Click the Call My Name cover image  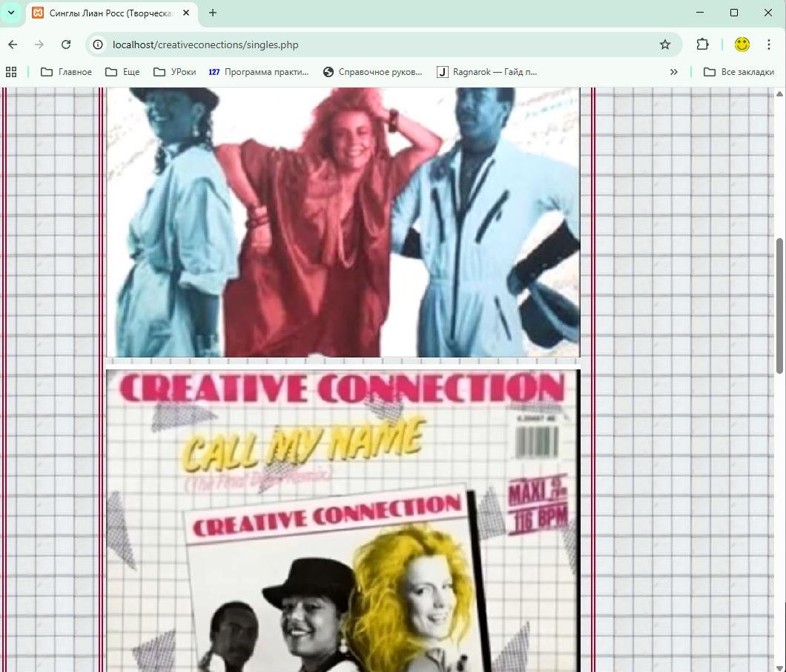point(343,521)
